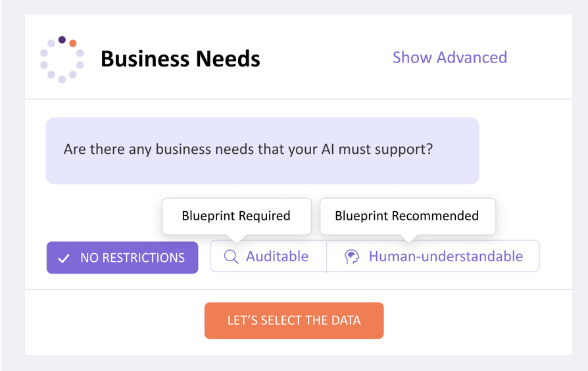
Task: Click the Blueprint Recommended tooltip label
Action: coord(408,216)
